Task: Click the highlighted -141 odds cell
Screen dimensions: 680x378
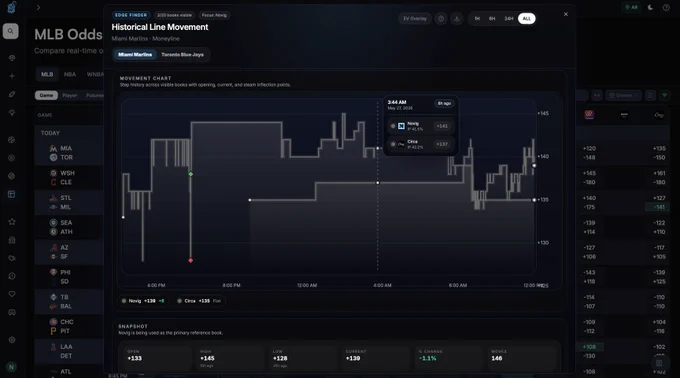Action: click(x=658, y=207)
